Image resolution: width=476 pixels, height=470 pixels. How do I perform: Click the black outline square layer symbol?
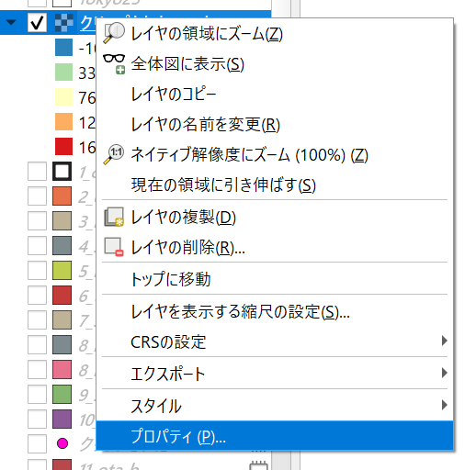[62, 171]
